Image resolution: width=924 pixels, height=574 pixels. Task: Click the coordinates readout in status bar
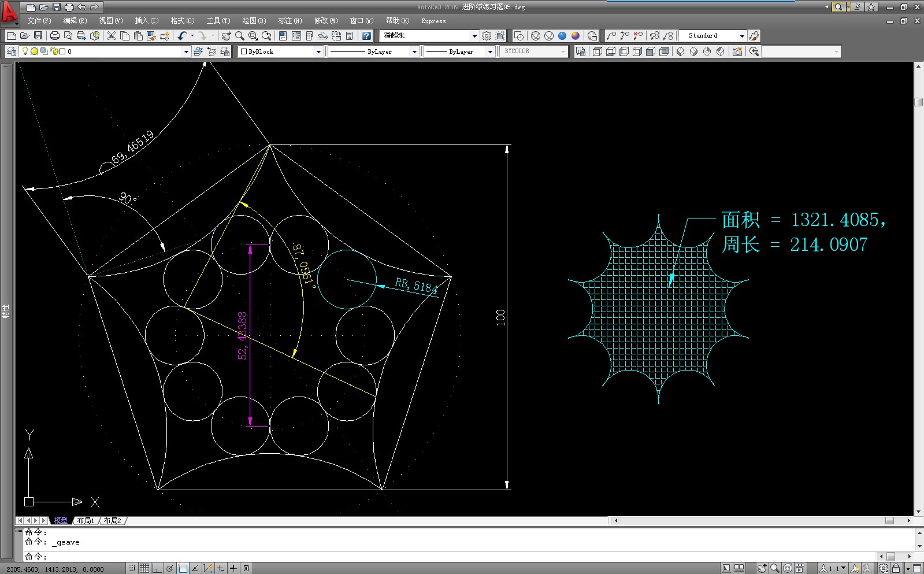pos(55,569)
